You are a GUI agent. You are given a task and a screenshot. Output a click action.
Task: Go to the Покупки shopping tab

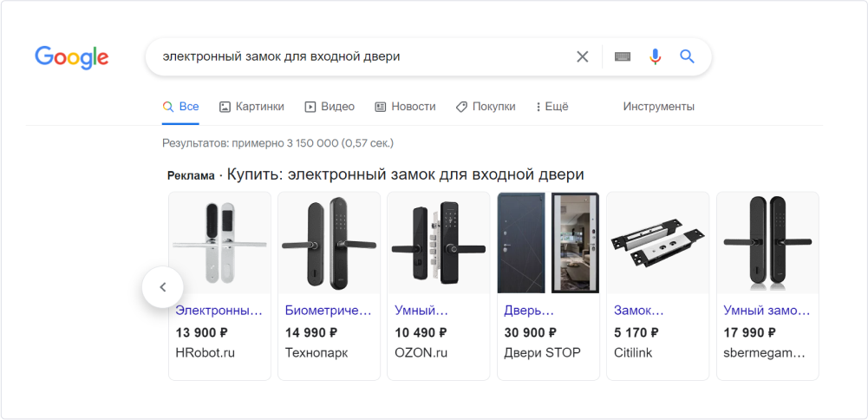pos(486,107)
